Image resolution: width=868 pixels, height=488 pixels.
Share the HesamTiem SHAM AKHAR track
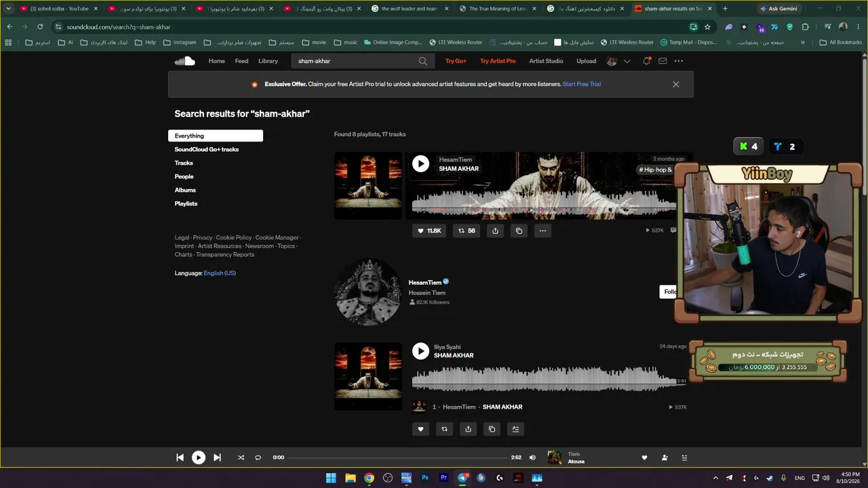tap(495, 230)
